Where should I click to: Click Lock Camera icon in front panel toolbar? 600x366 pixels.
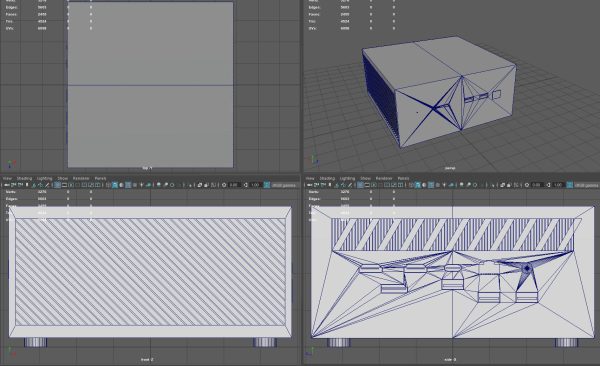(x=13, y=185)
